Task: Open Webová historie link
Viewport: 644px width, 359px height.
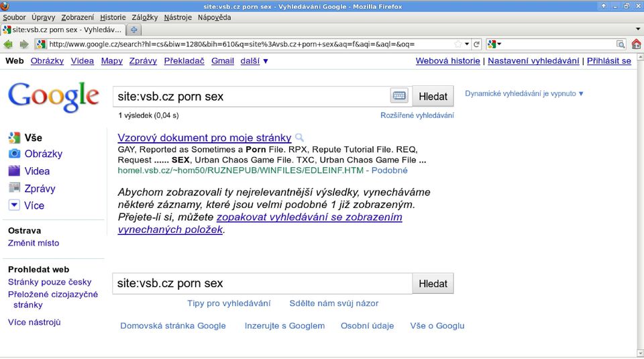Action: (x=447, y=61)
